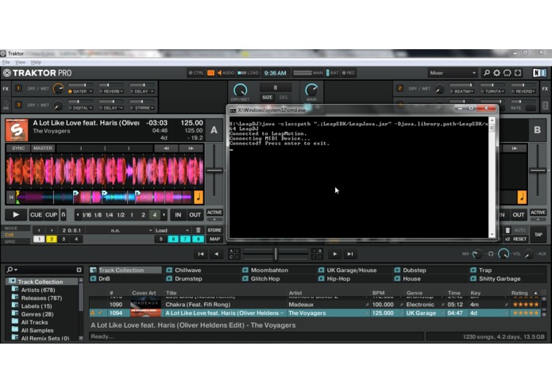Adjust loop recorder DRY/WET knob
This screenshot has width=552, height=392.
240,90
